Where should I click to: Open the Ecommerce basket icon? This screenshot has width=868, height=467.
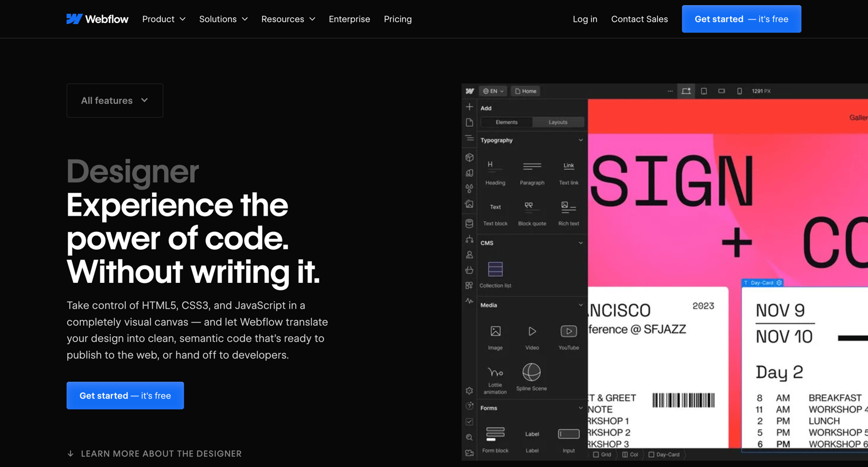click(x=469, y=270)
